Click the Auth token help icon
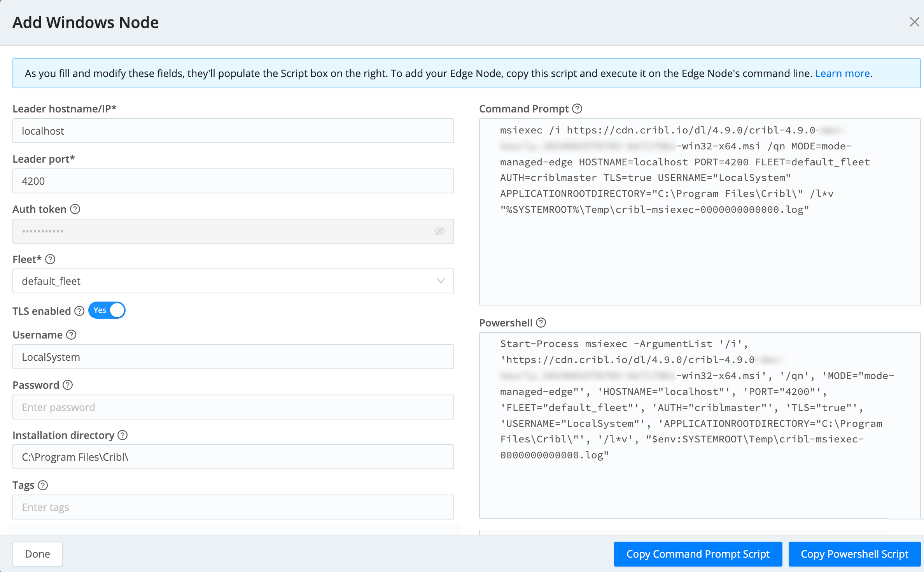This screenshot has width=924, height=572. point(75,209)
